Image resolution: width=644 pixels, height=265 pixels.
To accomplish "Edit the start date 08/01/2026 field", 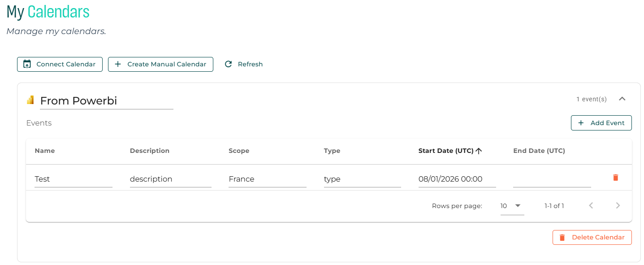I will click(457, 179).
